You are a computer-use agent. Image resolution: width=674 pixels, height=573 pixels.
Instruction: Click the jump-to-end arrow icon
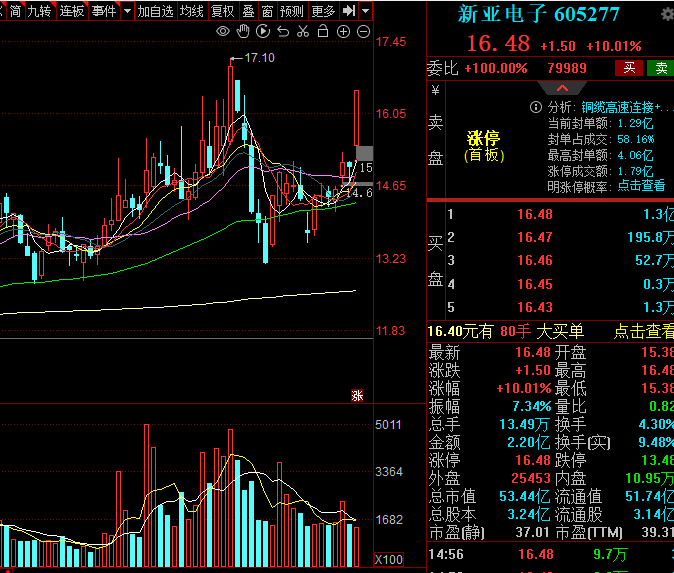pyautogui.click(x=349, y=11)
